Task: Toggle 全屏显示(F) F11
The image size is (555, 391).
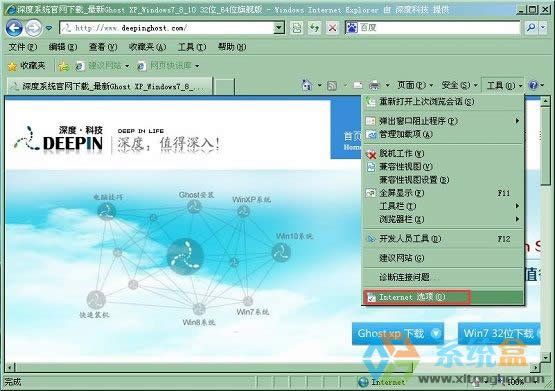Action: pos(444,193)
